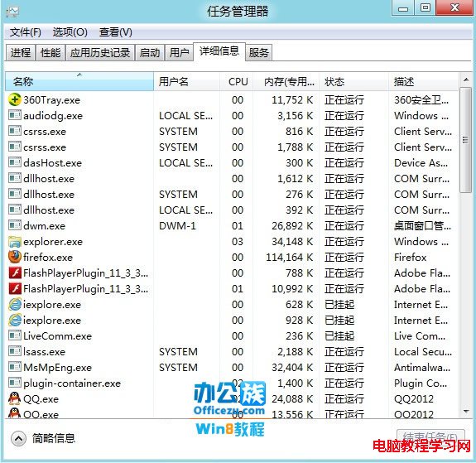This screenshot has width=476, height=463.
Task: Switch to the 进程 tab
Action: coord(21,52)
